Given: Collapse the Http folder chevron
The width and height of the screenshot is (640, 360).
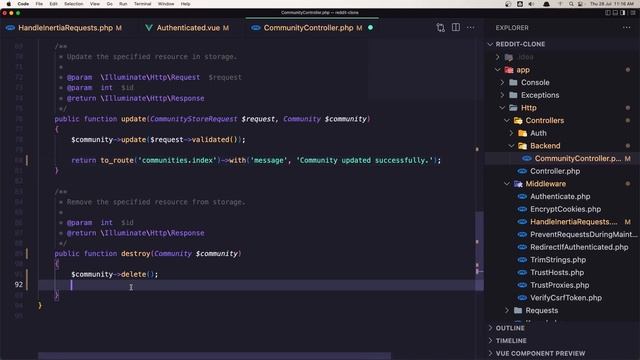Looking at the screenshot, I should point(502,108).
